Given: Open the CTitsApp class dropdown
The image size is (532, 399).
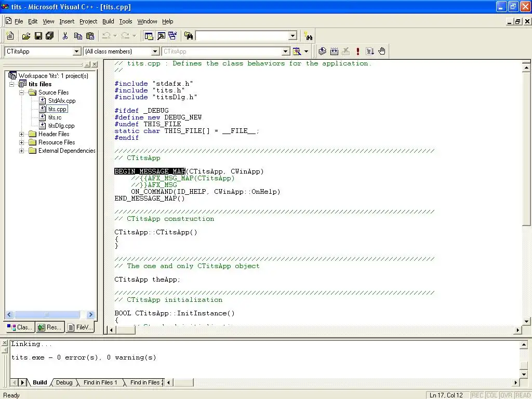Looking at the screenshot, I should [x=77, y=51].
